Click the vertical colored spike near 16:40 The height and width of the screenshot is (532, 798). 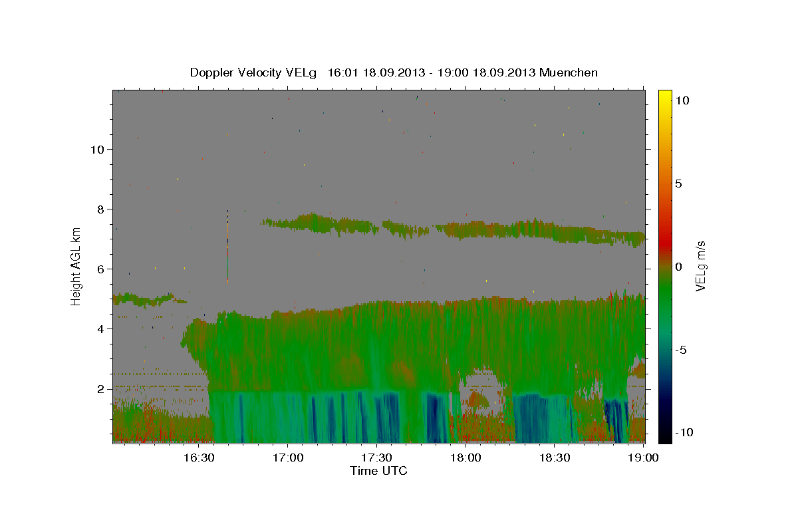(227, 247)
